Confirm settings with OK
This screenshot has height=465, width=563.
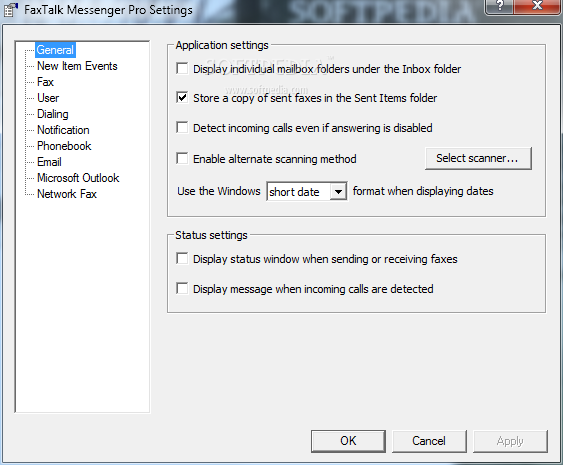coord(348,441)
